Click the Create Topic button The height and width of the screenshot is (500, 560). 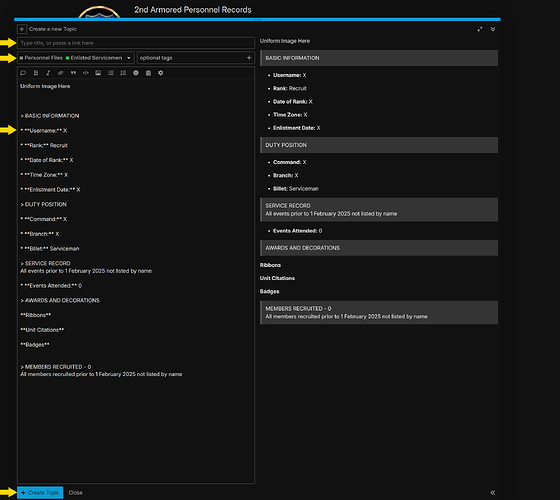pyautogui.click(x=40, y=492)
